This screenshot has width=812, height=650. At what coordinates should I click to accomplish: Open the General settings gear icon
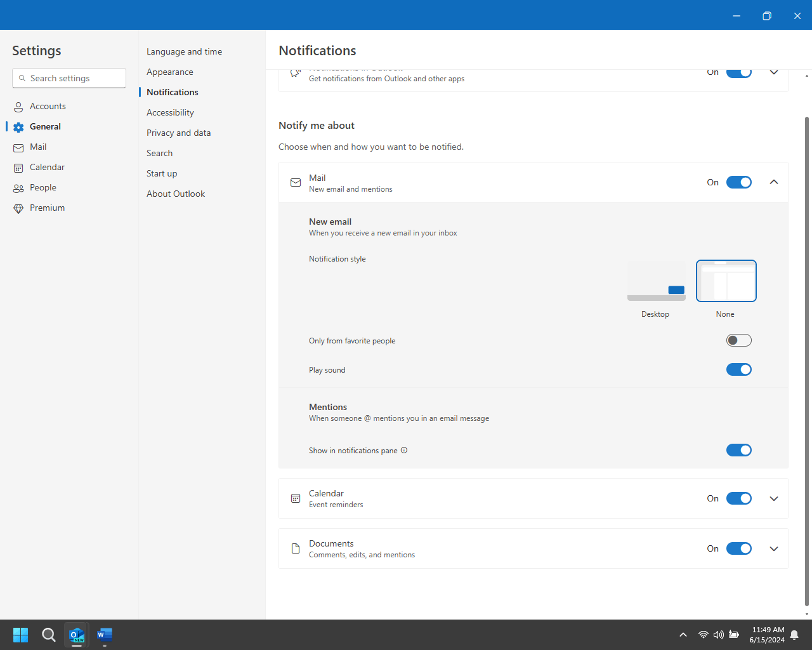(18, 126)
